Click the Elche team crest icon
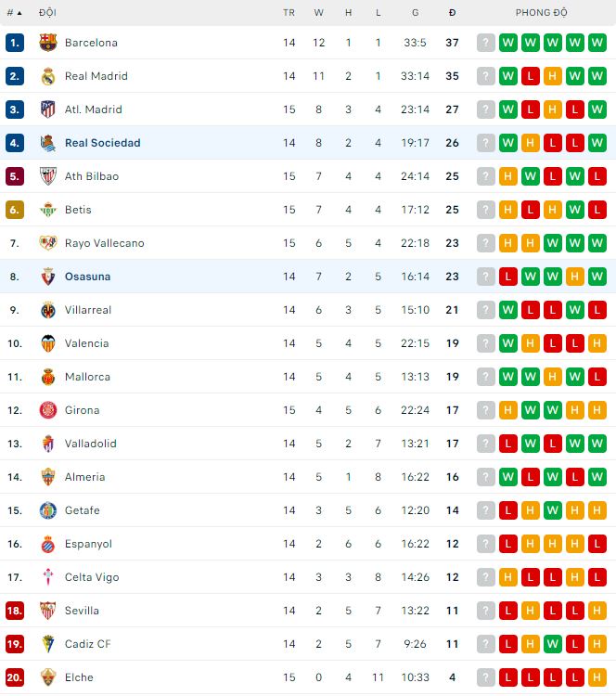 (x=48, y=677)
